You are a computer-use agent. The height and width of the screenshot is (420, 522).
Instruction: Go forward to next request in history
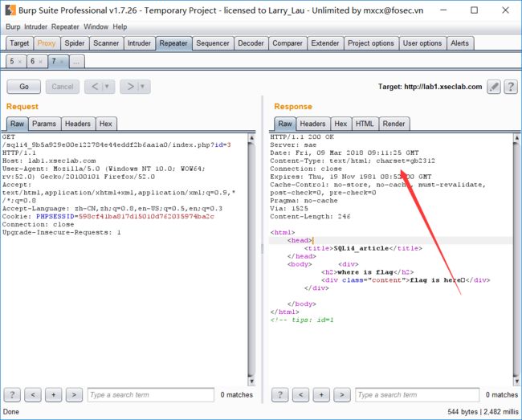[x=130, y=87]
